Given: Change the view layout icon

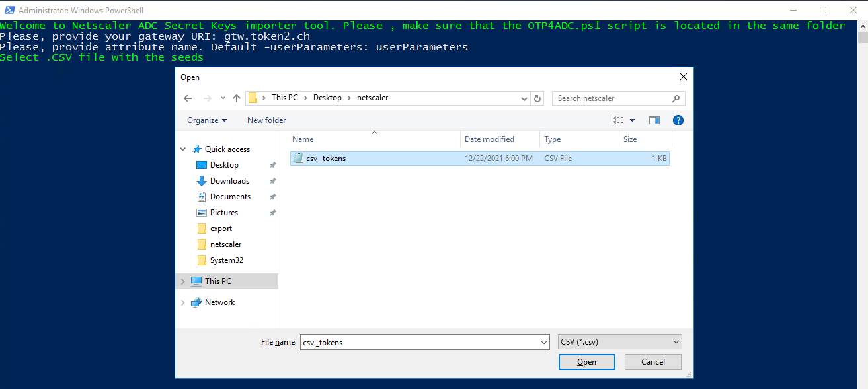Looking at the screenshot, I should (618, 120).
